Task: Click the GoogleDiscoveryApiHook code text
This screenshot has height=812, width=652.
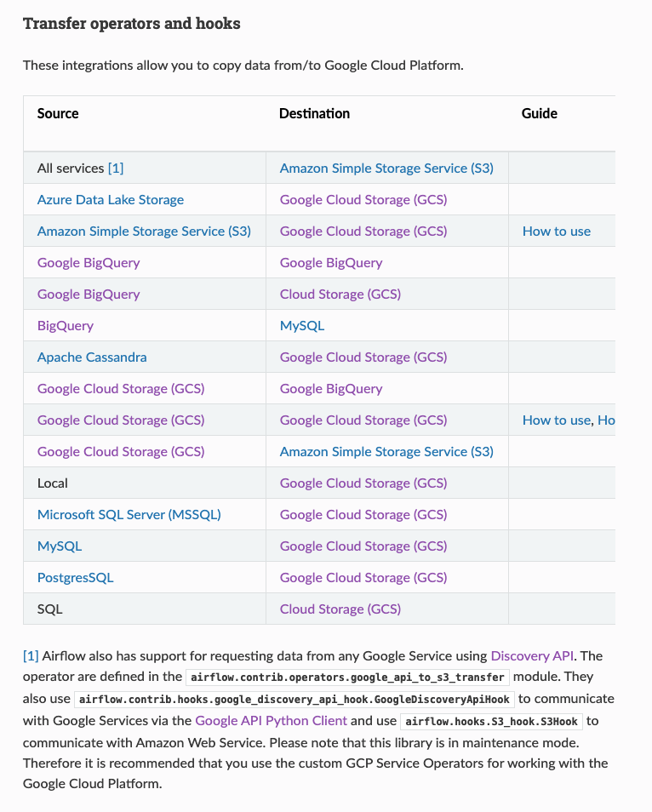Action: coord(295,700)
